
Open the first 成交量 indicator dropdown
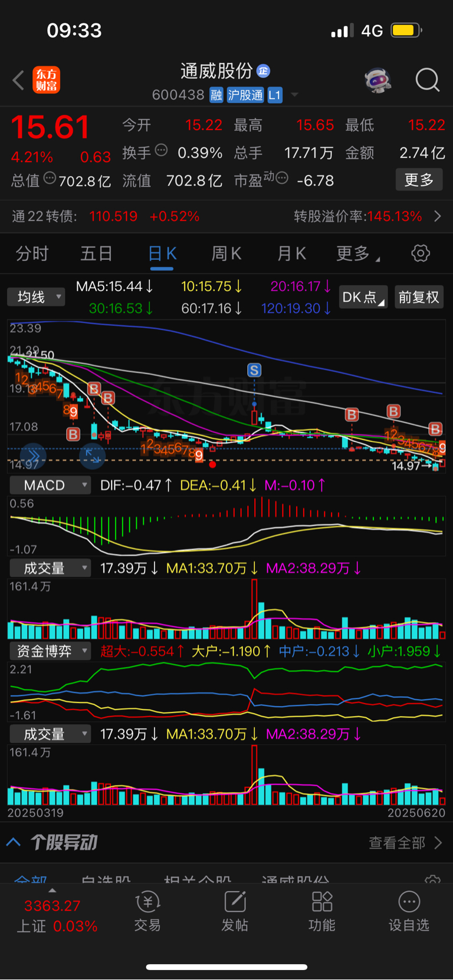50,568
